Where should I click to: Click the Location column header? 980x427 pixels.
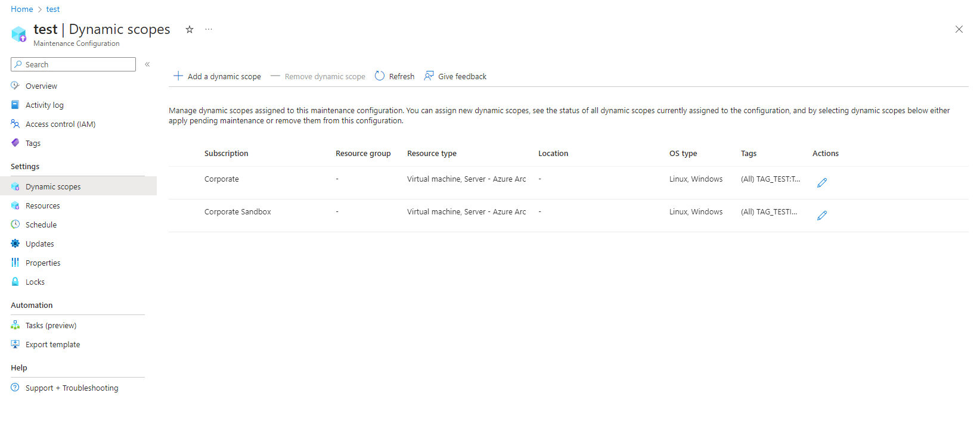(x=553, y=154)
